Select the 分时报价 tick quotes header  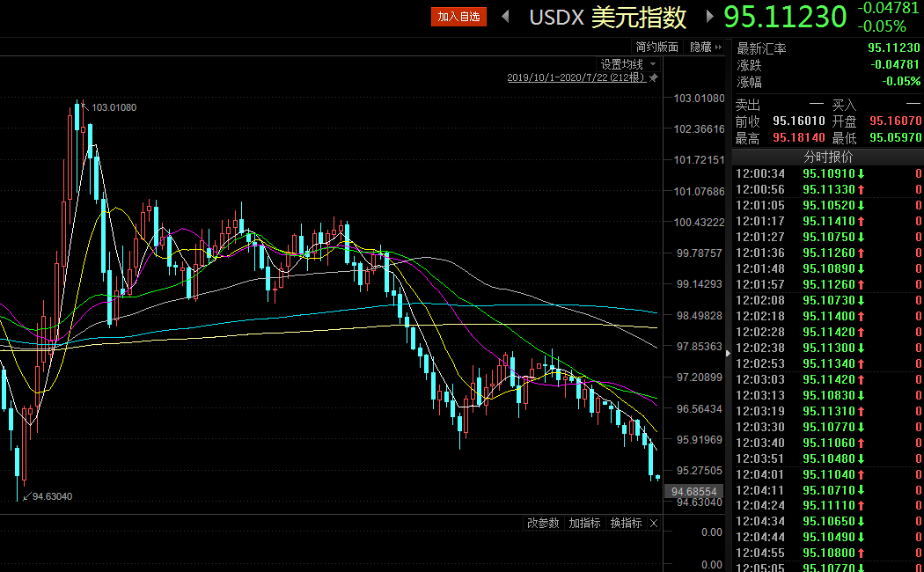[x=827, y=157]
